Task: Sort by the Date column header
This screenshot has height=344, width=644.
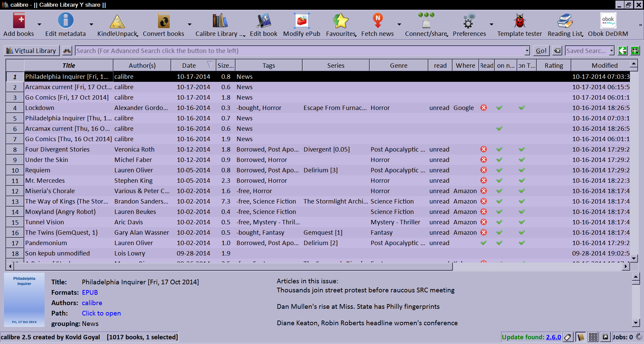Action: 194,65
